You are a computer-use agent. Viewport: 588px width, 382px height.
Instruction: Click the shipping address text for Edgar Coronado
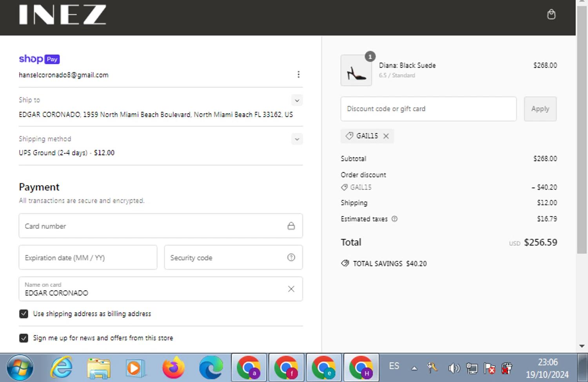(x=156, y=114)
